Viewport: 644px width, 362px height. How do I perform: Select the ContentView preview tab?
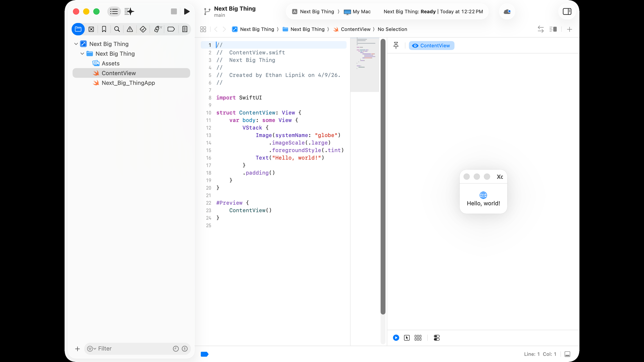click(x=432, y=45)
